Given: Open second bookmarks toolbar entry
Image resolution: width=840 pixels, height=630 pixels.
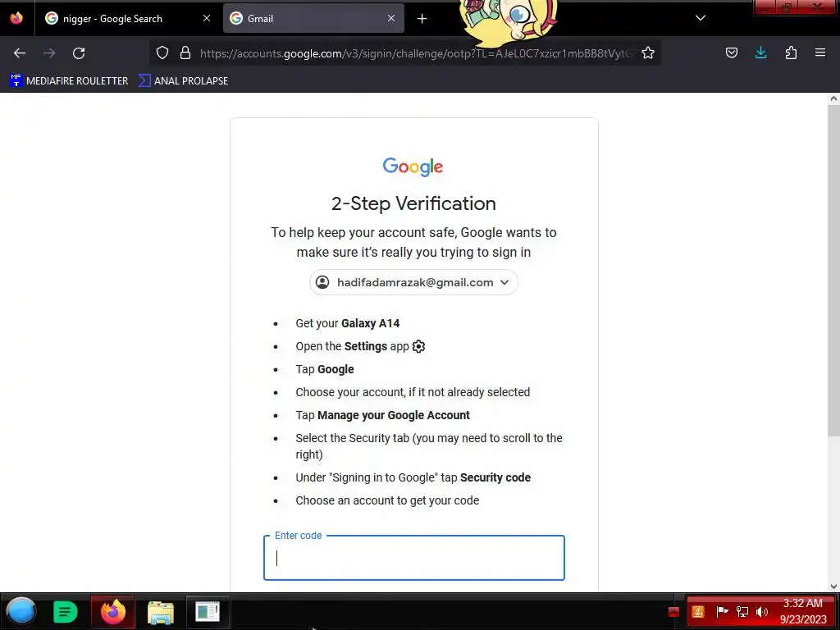Looking at the screenshot, I should 183,81.
